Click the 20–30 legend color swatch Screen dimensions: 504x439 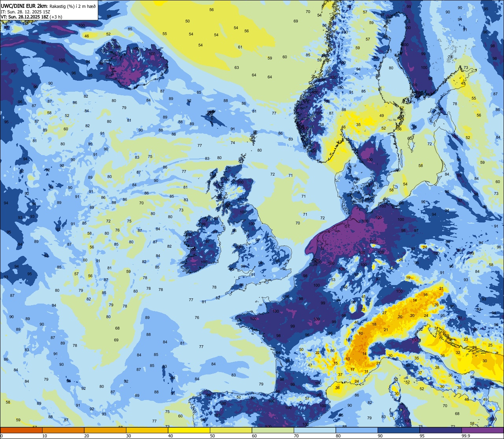pos(105,430)
